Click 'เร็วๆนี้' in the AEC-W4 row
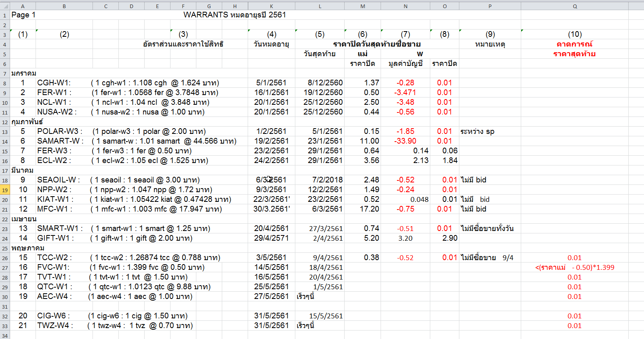This screenshot has width=644, height=339. click(x=305, y=297)
